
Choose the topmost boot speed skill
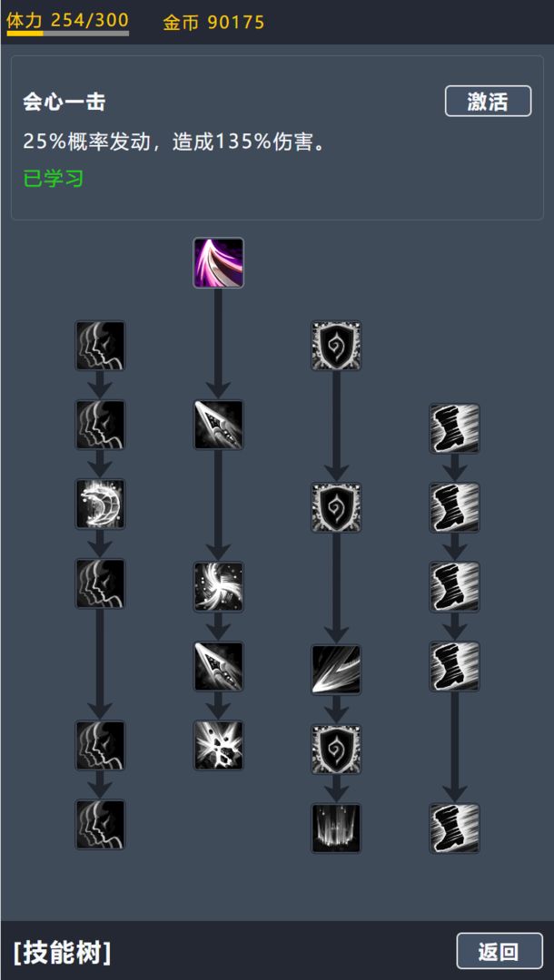(x=455, y=428)
